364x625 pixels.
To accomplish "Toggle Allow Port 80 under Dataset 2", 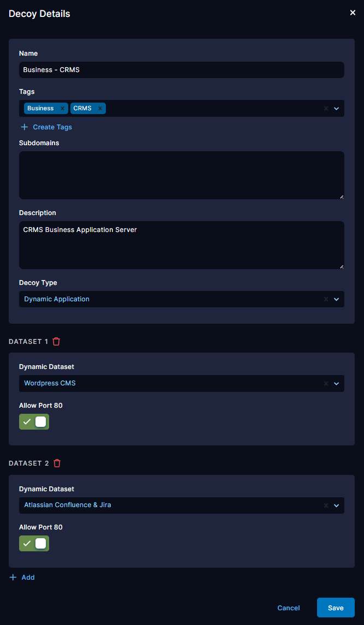I will click(34, 543).
